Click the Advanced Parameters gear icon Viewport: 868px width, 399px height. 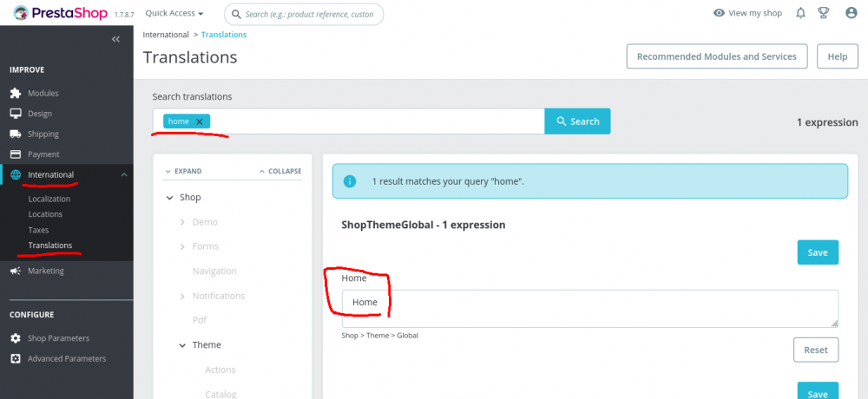tap(16, 358)
